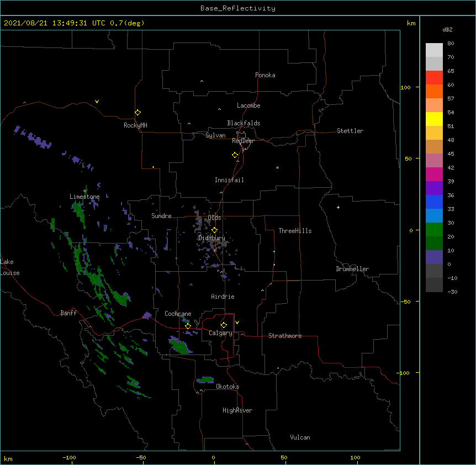Pick the dark blue 36 dBZ legend swatch
Image resolution: width=476 pixels, height=465 pixels.
pyautogui.click(x=434, y=202)
